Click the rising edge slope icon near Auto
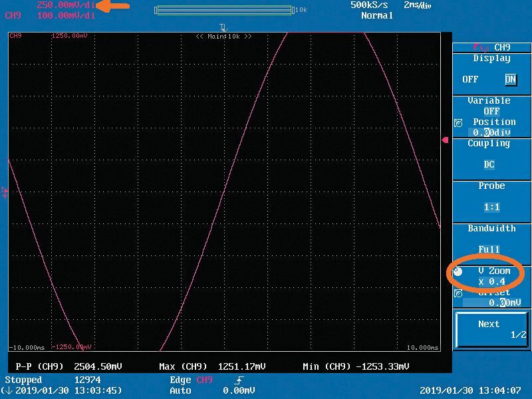This screenshot has width=532, height=399. click(x=238, y=379)
